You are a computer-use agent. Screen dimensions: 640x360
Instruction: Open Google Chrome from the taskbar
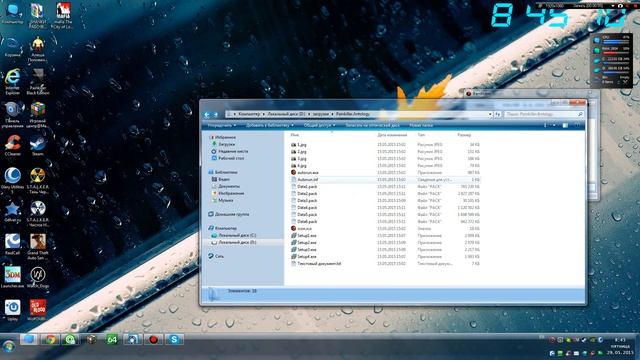pos(50,339)
